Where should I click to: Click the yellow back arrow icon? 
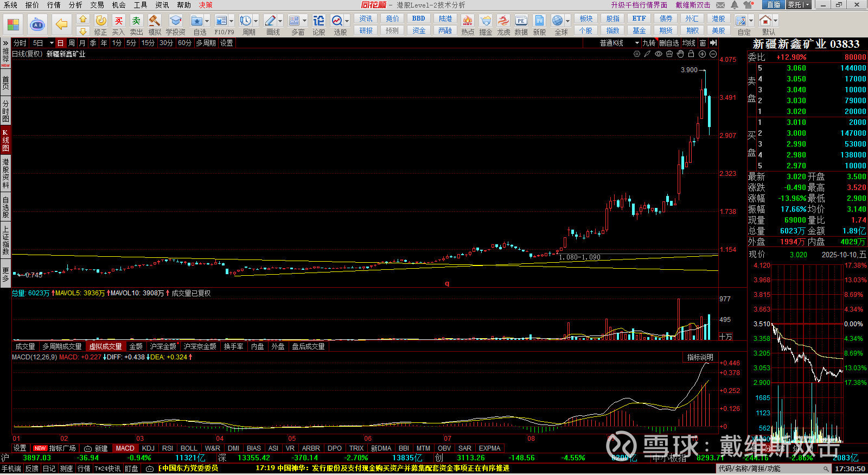coord(62,24)
